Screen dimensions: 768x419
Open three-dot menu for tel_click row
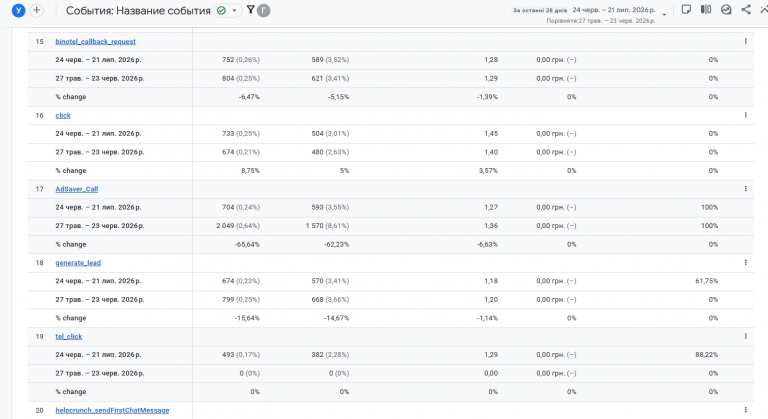pyautogui.click(x=745, y=336)
